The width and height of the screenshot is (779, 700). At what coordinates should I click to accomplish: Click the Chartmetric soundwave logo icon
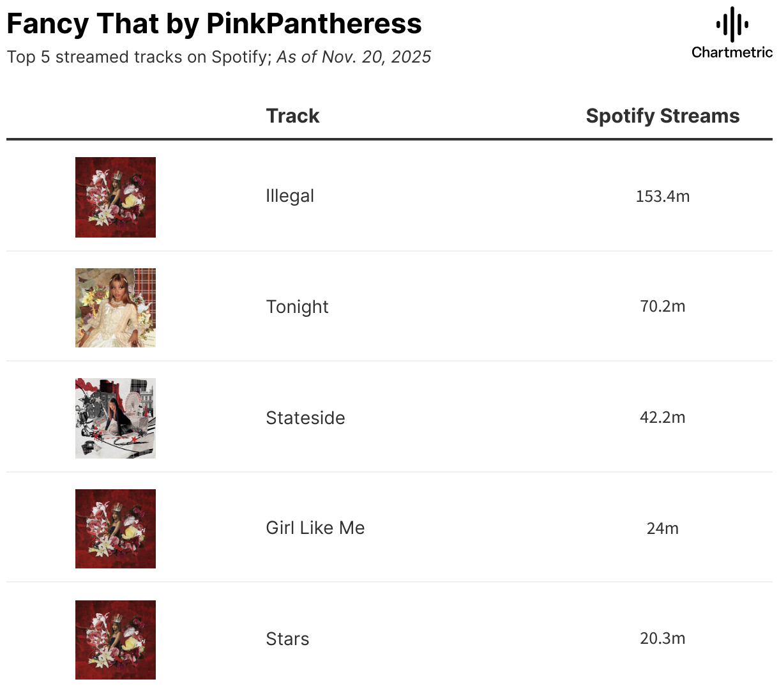pos(732,25)
